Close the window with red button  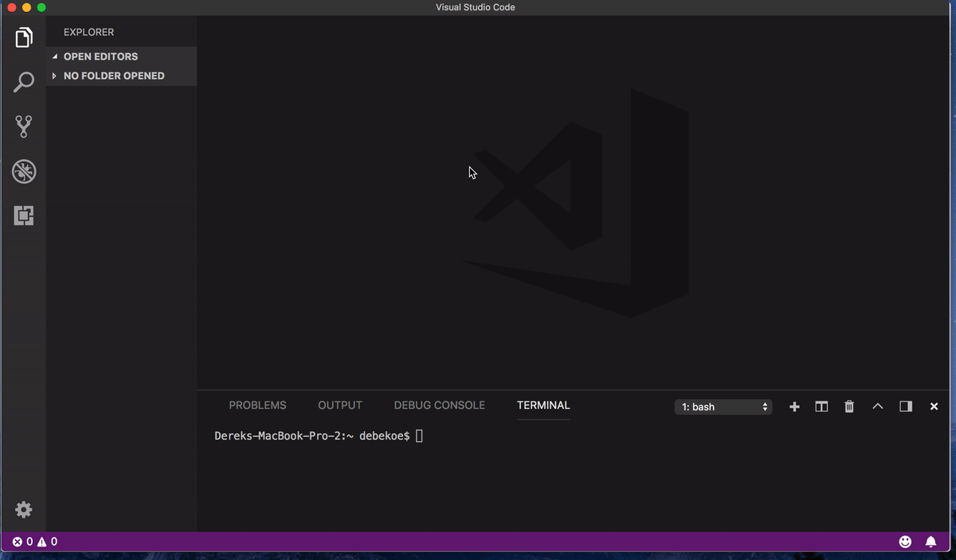11,7
